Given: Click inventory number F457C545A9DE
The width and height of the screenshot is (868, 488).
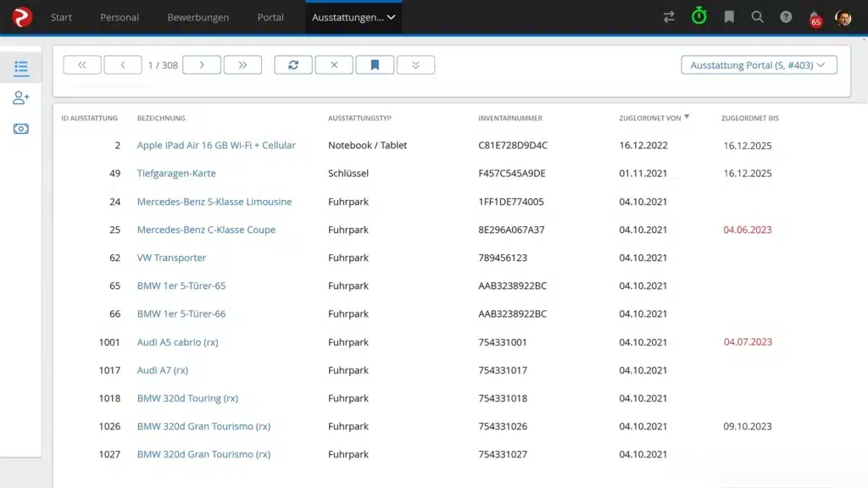Looking at the screenshot, I should [x=512, y=173].
